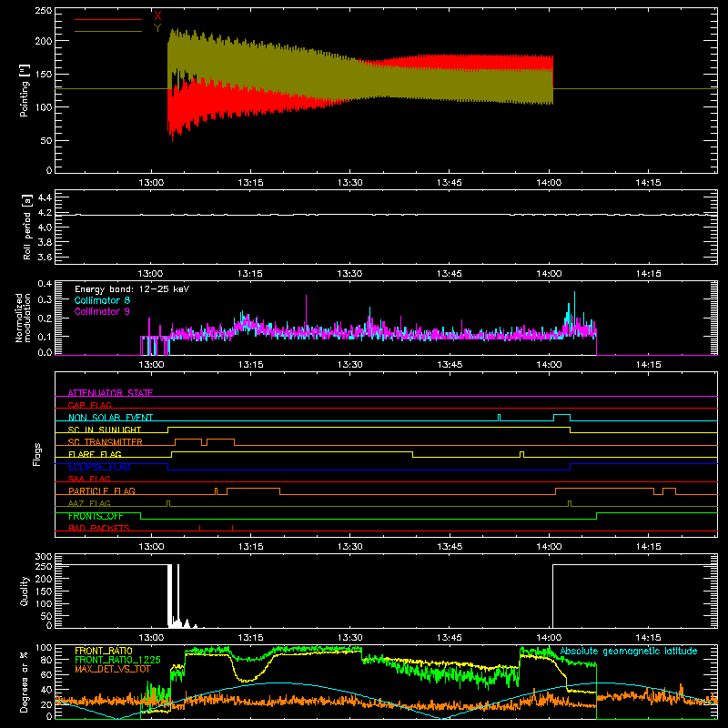Click the 'Quality' axis title
The height and width of the screenshot is (728, 728).
[25, 591]
